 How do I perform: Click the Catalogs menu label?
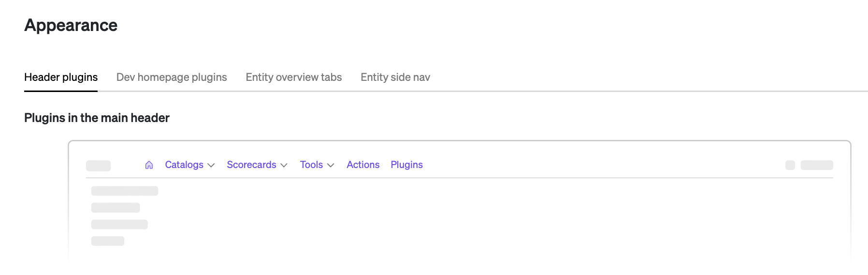click(184, 165)
